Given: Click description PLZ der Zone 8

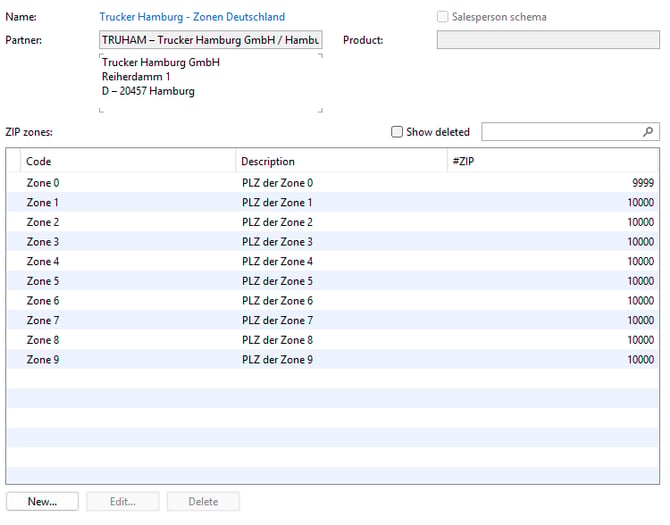Looking at the screenshot, I should click(277, 340).
